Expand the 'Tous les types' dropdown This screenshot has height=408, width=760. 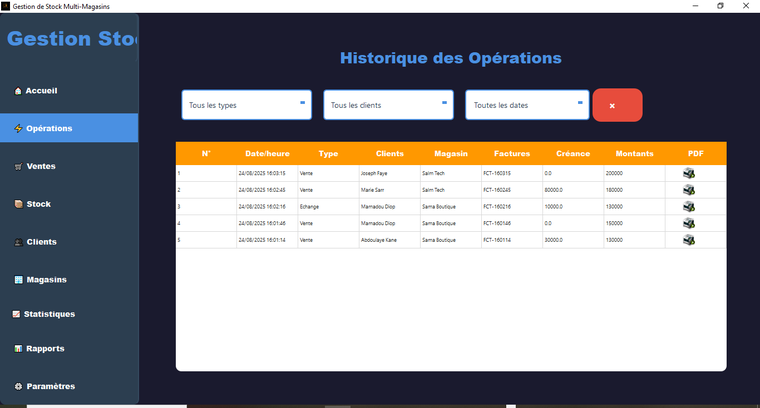[x=247, y=105]
